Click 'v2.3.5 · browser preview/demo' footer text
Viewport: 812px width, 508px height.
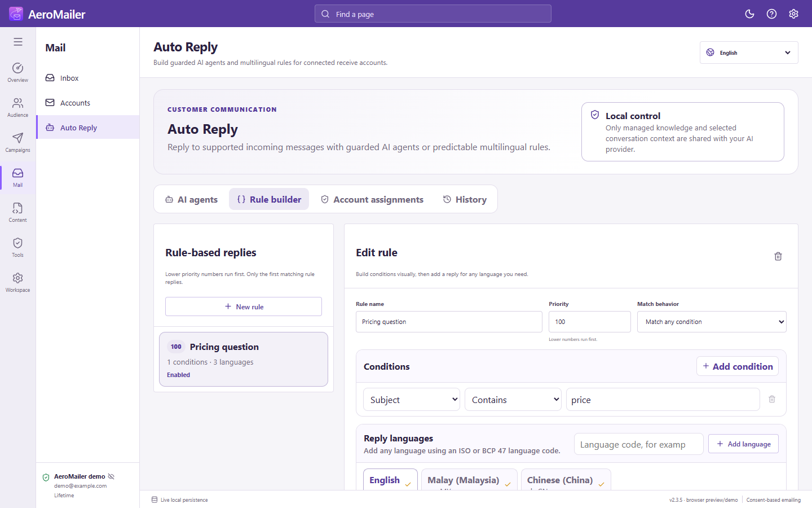click(703, 500)
